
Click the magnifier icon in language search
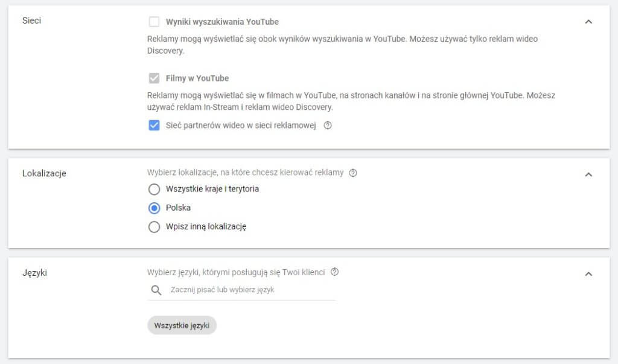(x=156, y=290)
